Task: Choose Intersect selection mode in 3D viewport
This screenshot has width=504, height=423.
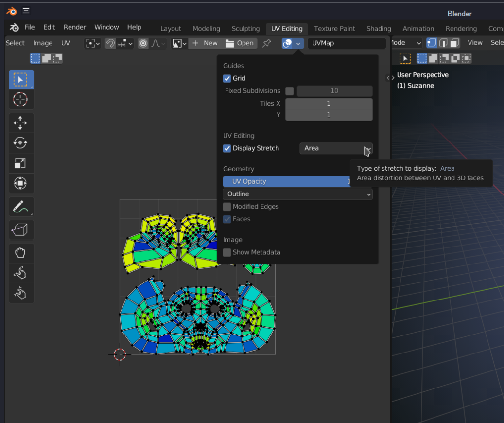Action: pos(467,58)
